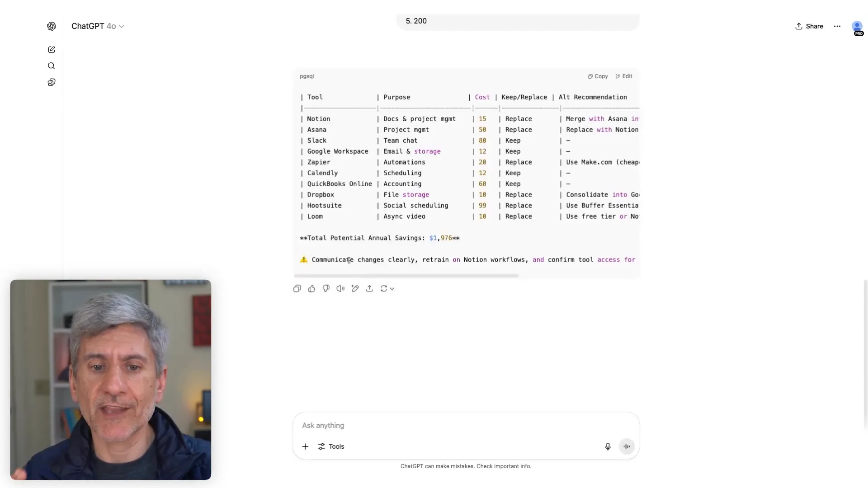Screen dimensions: 868x488
Task: Give the response a thumbs down
Action: pyautogui.click(x=326, y=288)
